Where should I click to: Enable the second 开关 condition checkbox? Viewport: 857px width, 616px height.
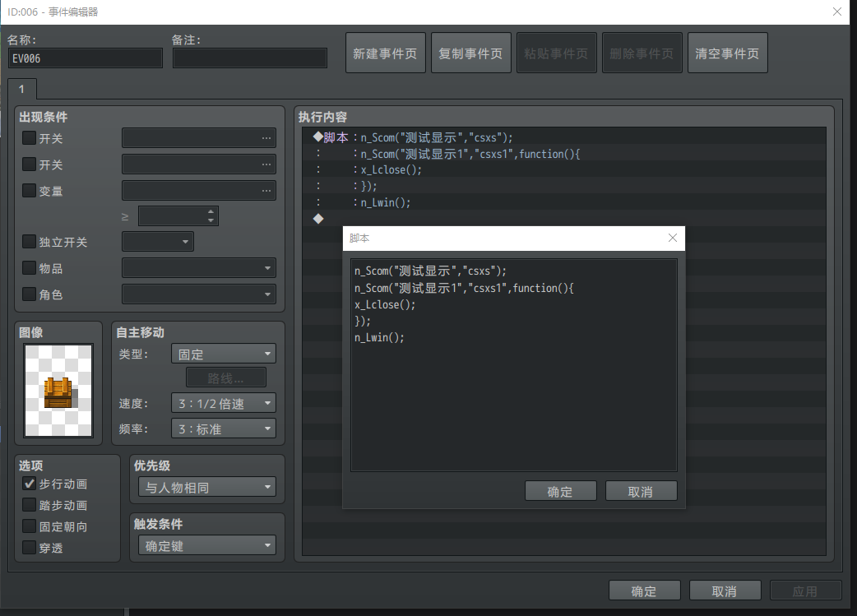point(29,164)
